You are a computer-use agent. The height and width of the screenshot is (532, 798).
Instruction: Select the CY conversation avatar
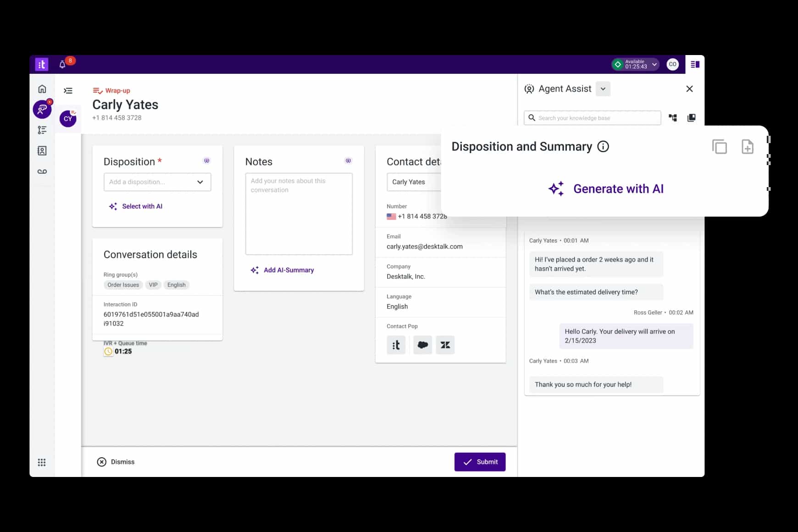(x=68, y=119)
